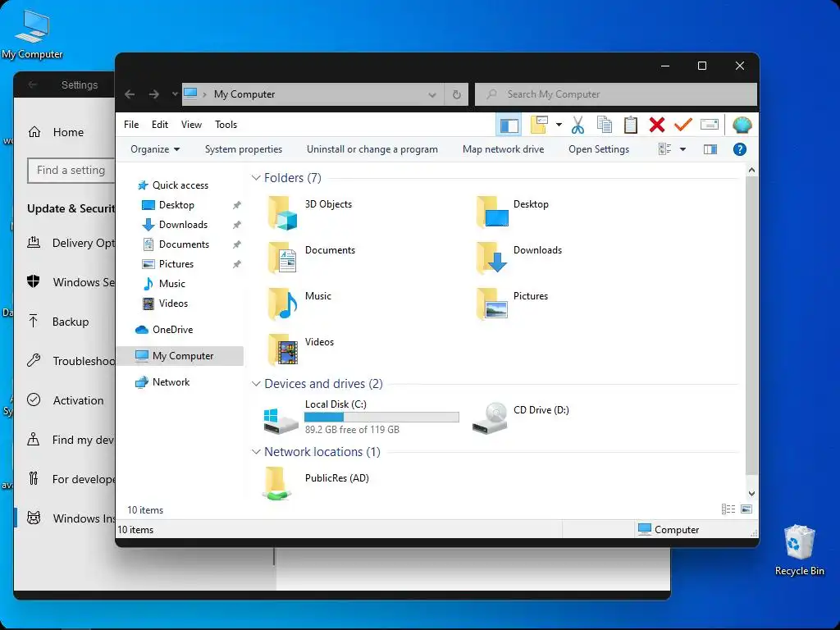Open the Organize dropdown
This screenshot has width=840, height=630.
(x=155, y=149)
